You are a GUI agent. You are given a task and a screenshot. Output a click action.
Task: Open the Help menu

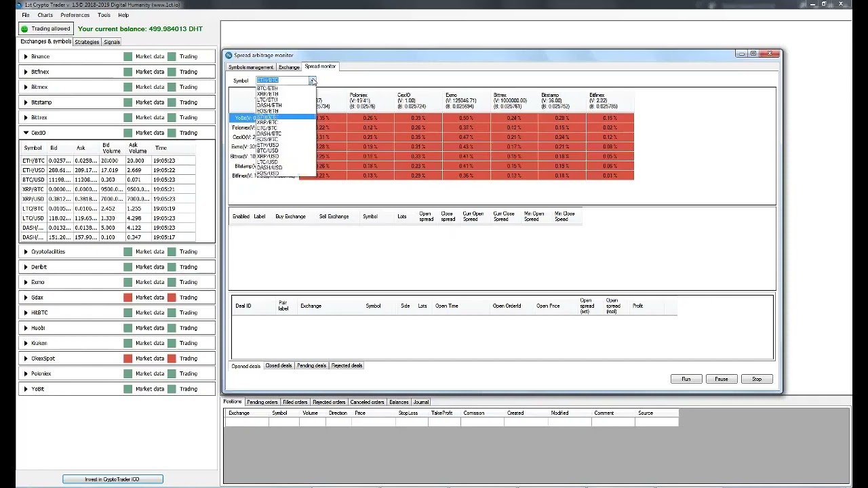click(123, 15)
